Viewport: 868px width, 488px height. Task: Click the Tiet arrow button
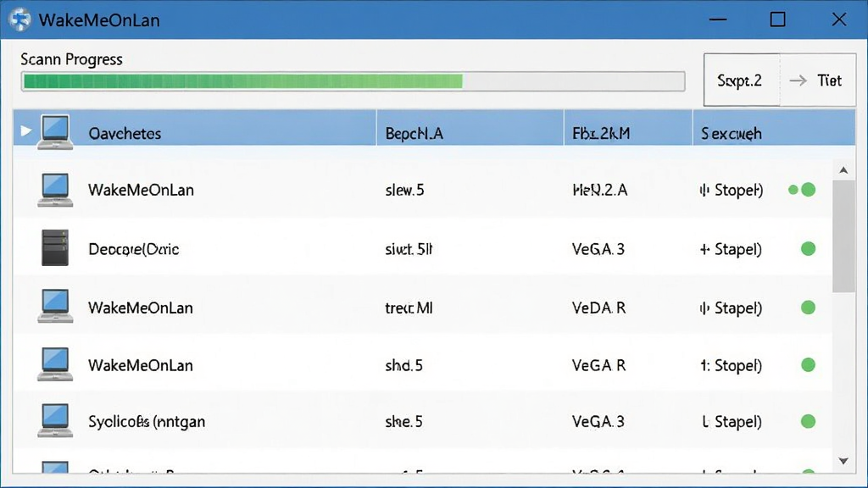coord(818,80)
